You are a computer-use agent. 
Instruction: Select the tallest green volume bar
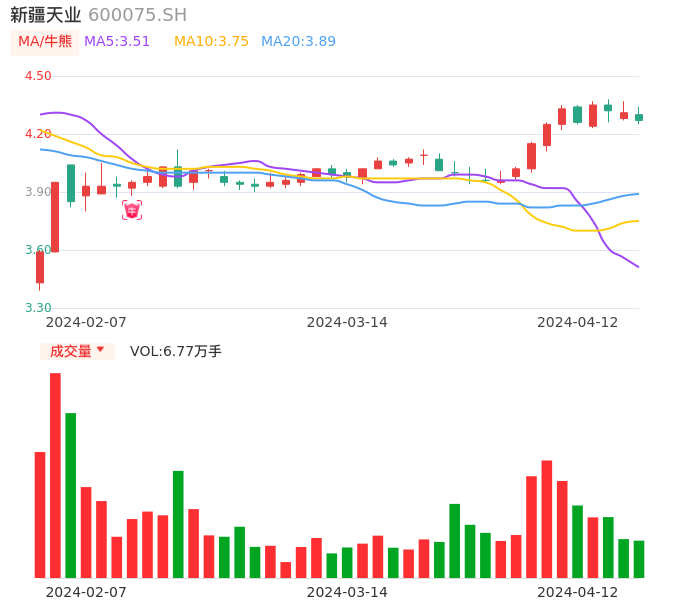tap(71, 495)
